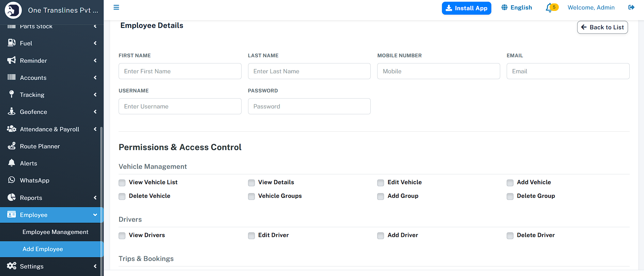
Task: Click the hamburger menu toggle icon
Action: 116,8
